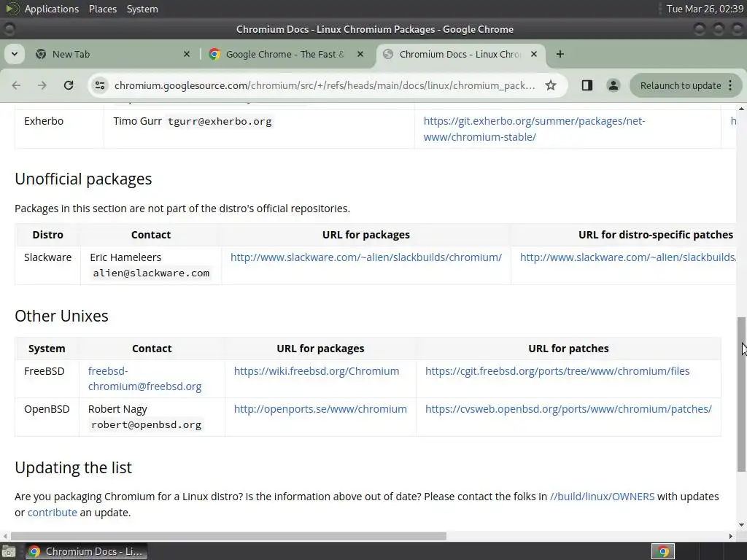Open freebsd-chromium@freebsd.org email link

pyautogui.click(x=145, y=378)
